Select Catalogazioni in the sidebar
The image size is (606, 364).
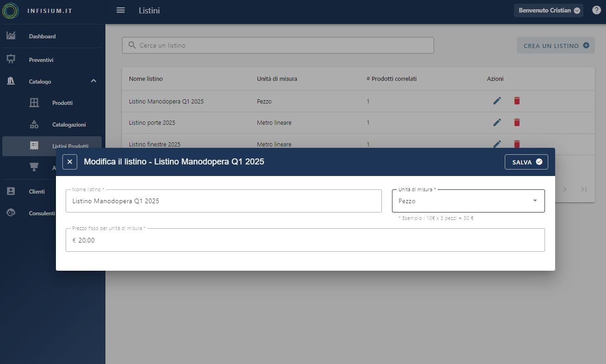[x=69, y=125]
